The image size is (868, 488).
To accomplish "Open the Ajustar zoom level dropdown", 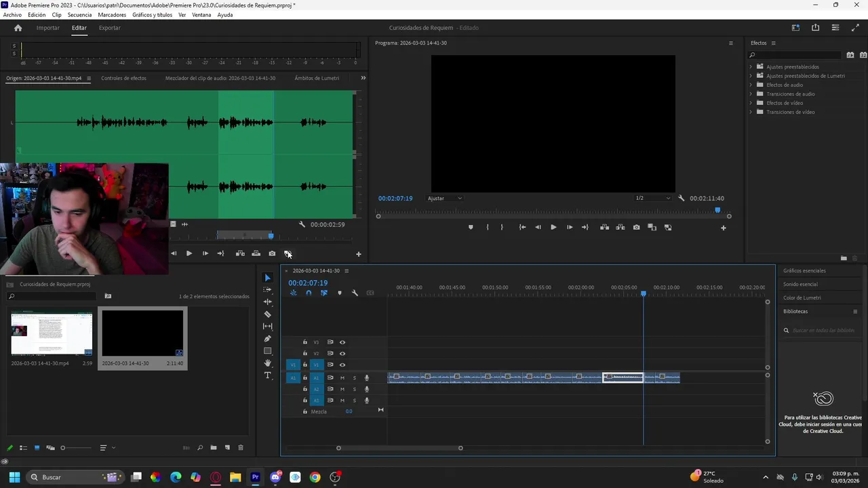I will coord(445,199).
